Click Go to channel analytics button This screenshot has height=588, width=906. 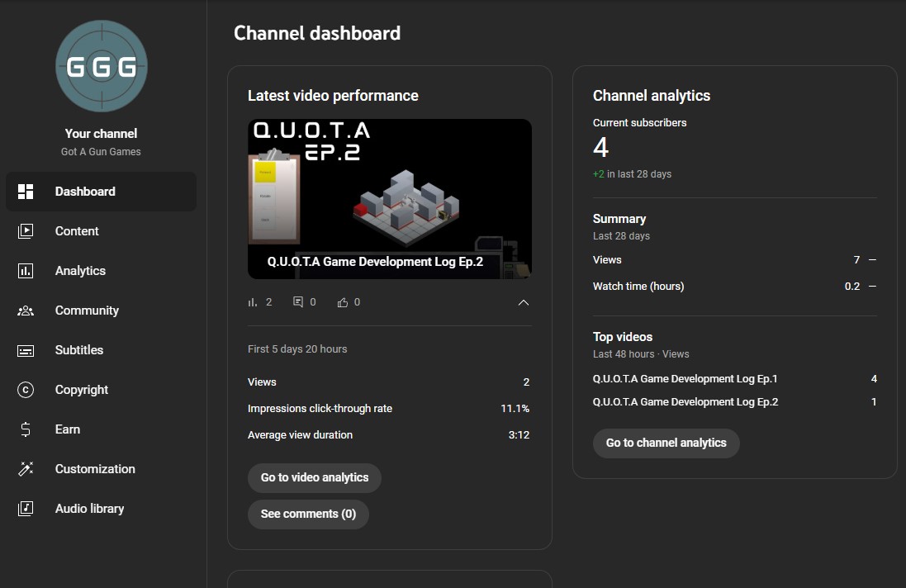[x=666, y=443]
